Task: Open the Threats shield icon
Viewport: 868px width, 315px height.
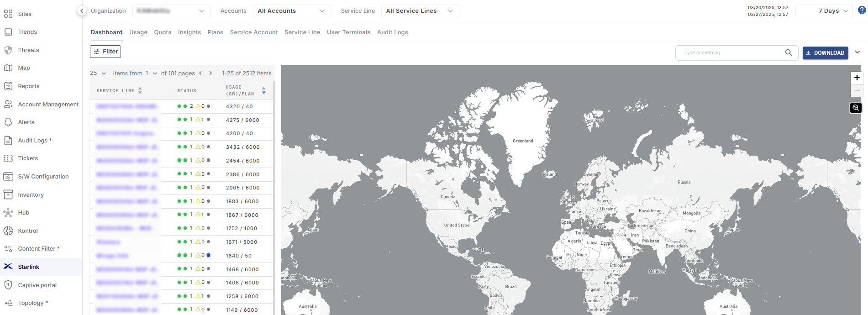Action: pyautogui.click(x=8, y=50)
